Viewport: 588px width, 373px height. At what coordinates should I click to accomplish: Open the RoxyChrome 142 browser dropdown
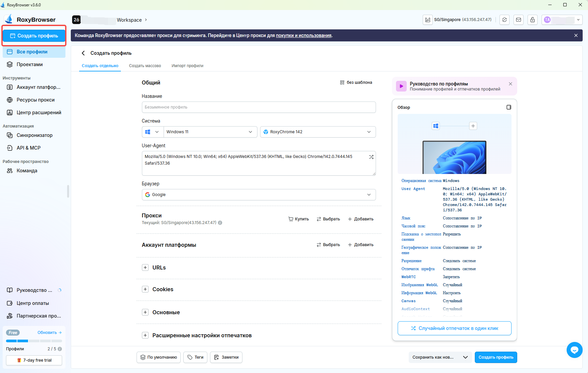coord(318,132)
